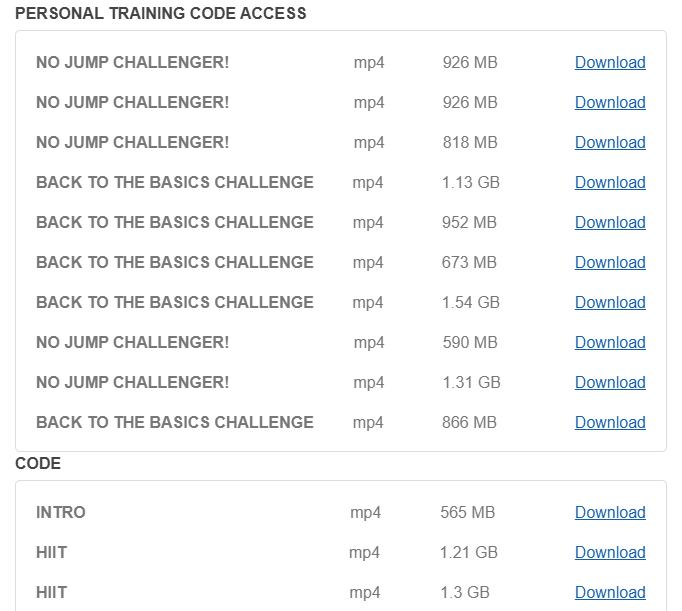Download the 1.3 GB HIIT video
This screenshot has width=682, height=611.
[609, 592]
